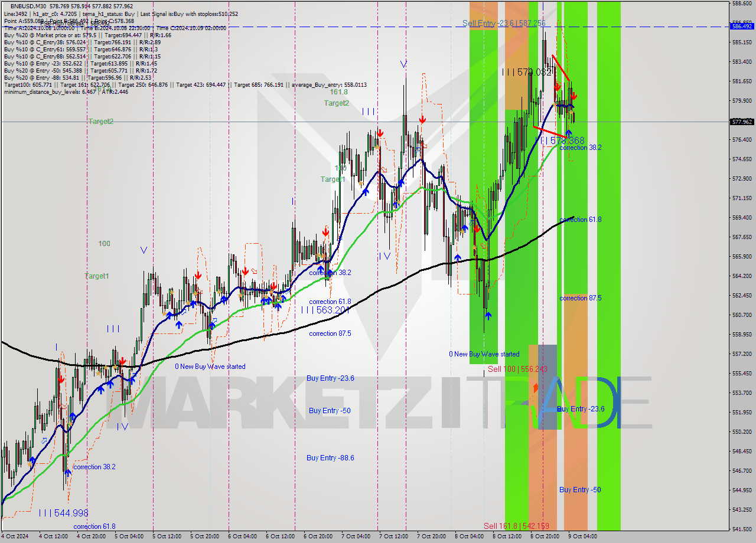Click the '7 Oct 04:00' time axis label
The width and height of the screenshot is (756, 543).
[x=356, y=537]
